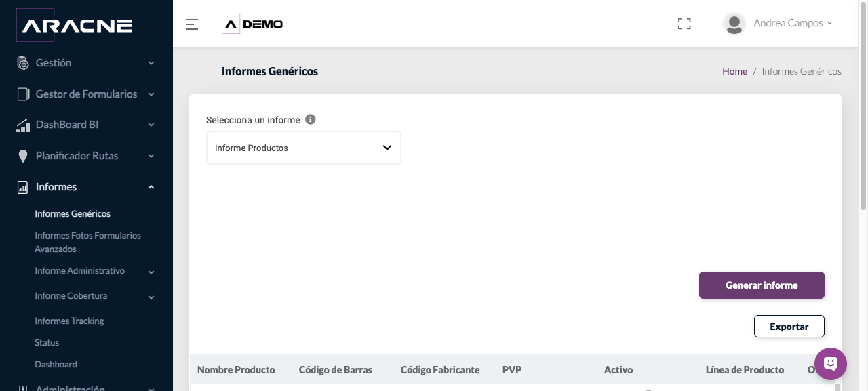Click the Informes report icon
Image resolution: width=868 pixels, height=391 pixels.
23,187
